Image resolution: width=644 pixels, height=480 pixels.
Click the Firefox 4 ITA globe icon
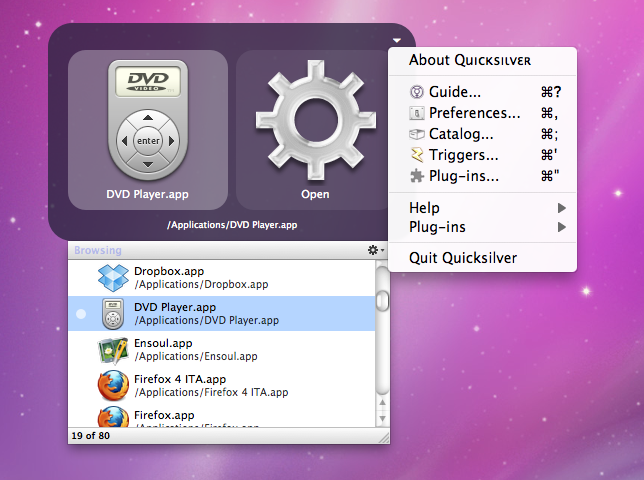[x=112, y=385]
